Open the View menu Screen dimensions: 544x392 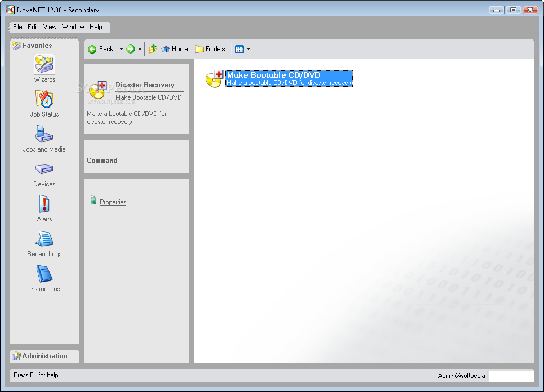point(50,27)
